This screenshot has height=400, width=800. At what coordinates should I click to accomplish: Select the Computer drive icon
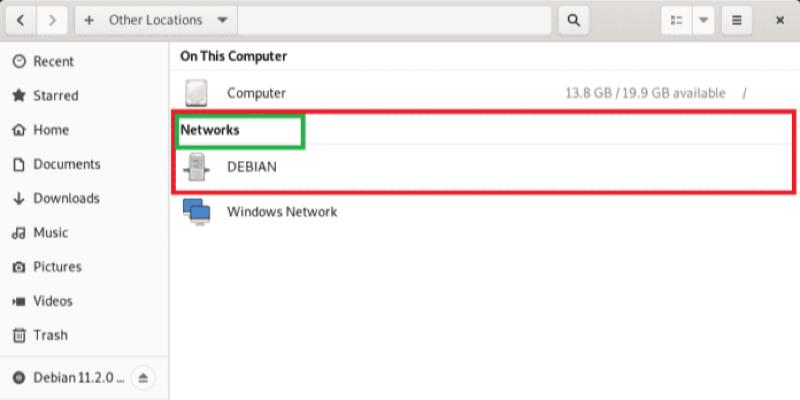click(x=197, y=94)
